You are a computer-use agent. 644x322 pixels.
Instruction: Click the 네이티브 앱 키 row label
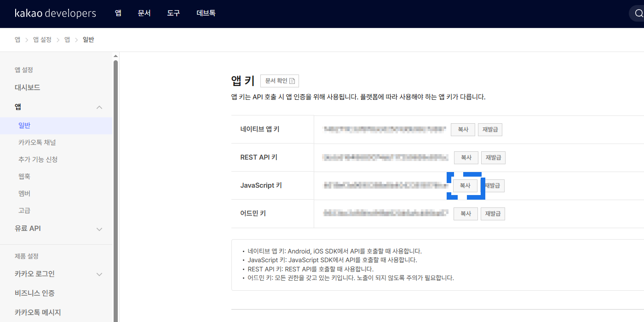[x=260, y=129]
